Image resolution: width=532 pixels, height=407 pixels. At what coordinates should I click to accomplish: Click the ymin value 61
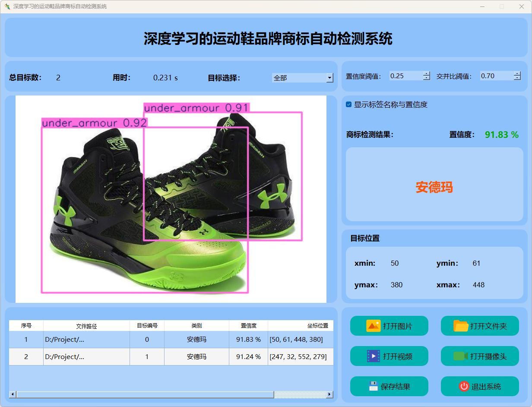pos(476,263)
